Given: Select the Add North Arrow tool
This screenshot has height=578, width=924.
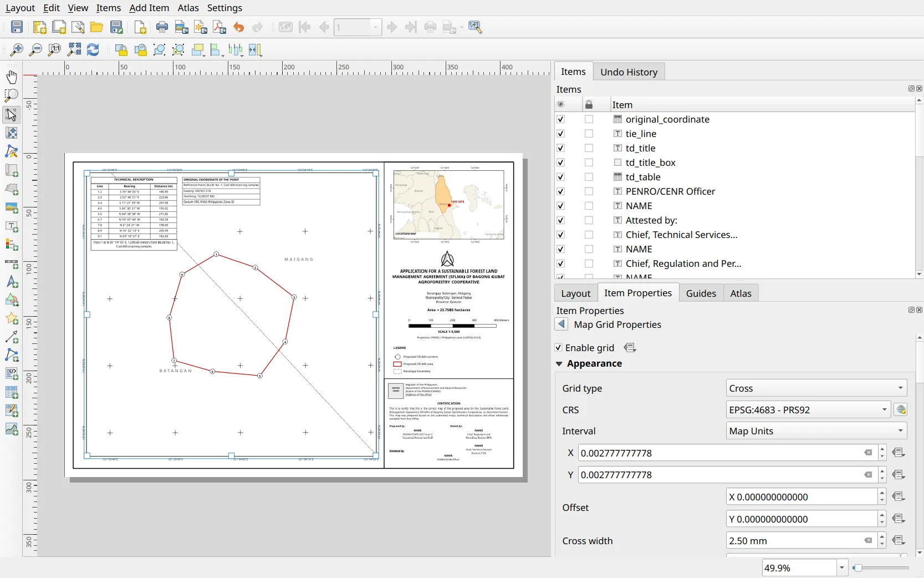Looking at the screenshot, I should coord(12,282).
